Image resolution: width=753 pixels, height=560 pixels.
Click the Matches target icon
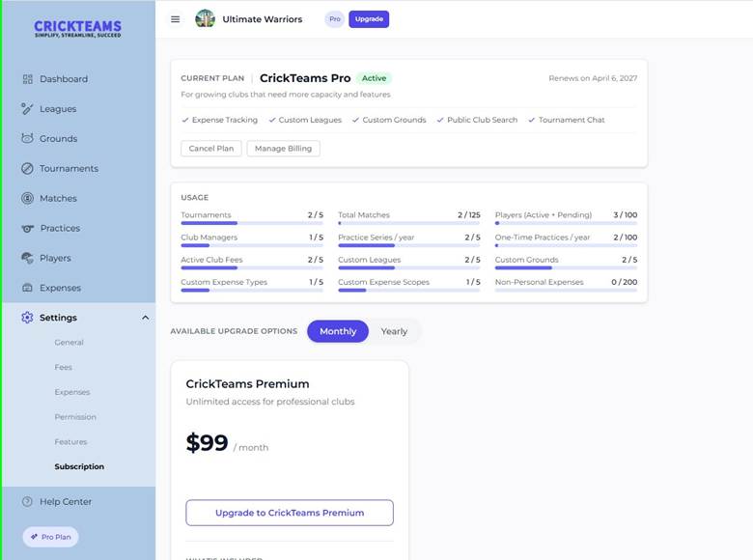27,198
